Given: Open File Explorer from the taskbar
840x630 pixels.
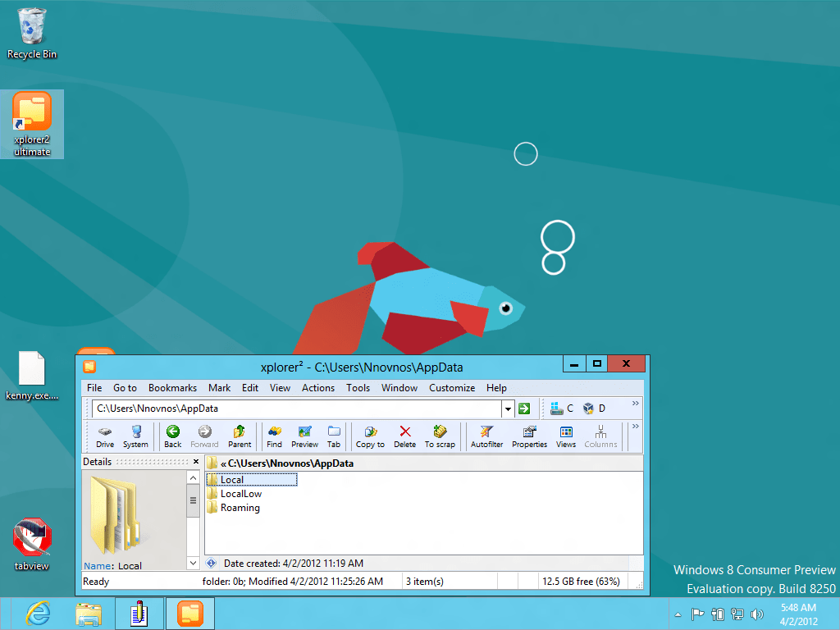Looking at the screenshot, I should coord(89,614).
